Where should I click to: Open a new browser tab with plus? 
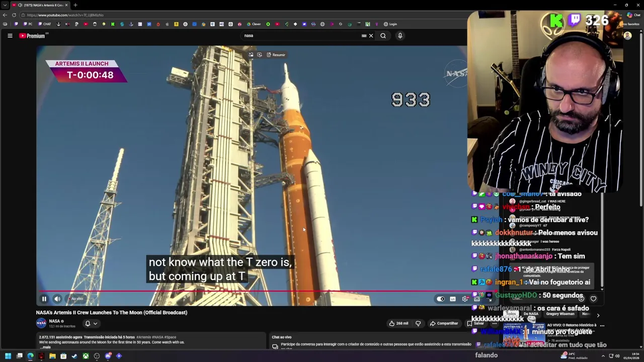(x=75, y=5)
